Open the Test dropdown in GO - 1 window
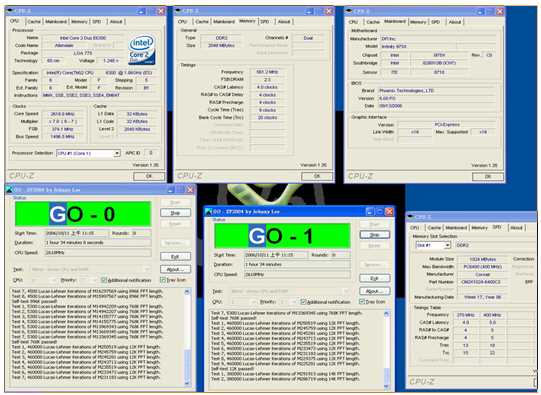This screenshot has width=541, height=395. coord(347,291)
